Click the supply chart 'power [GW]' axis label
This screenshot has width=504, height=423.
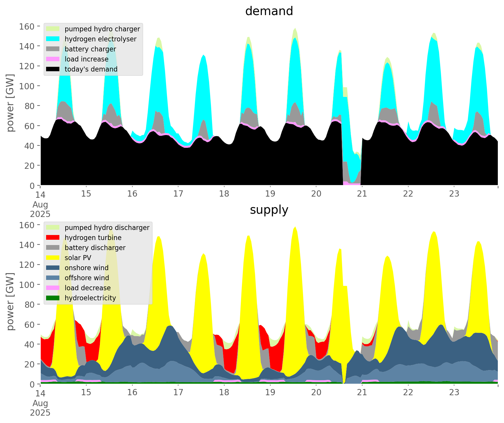11,302
